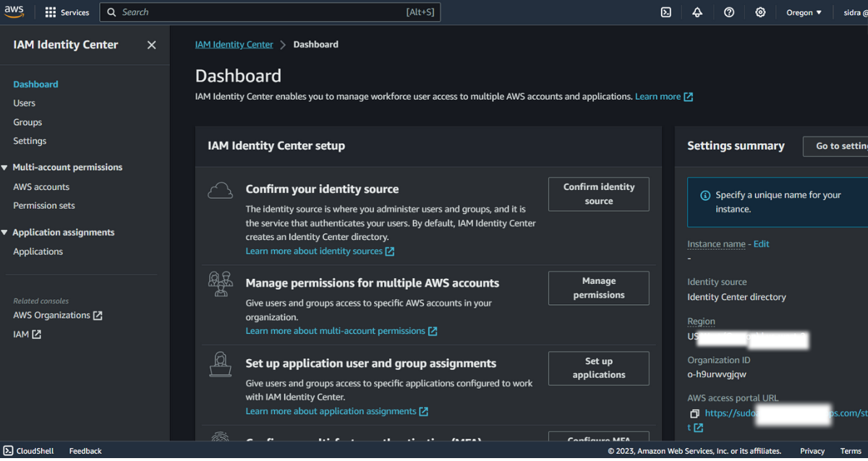Image resolution: width=868 pixels, height=461 pixels.
Task: Open Learn more about multi-account permissions
Action: point(336,331)
